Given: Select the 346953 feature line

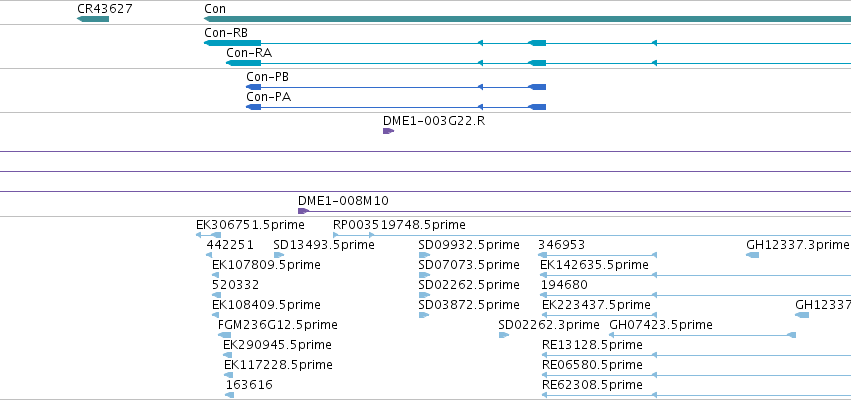Looking at the screenshot, I should [x=598, y=255].
